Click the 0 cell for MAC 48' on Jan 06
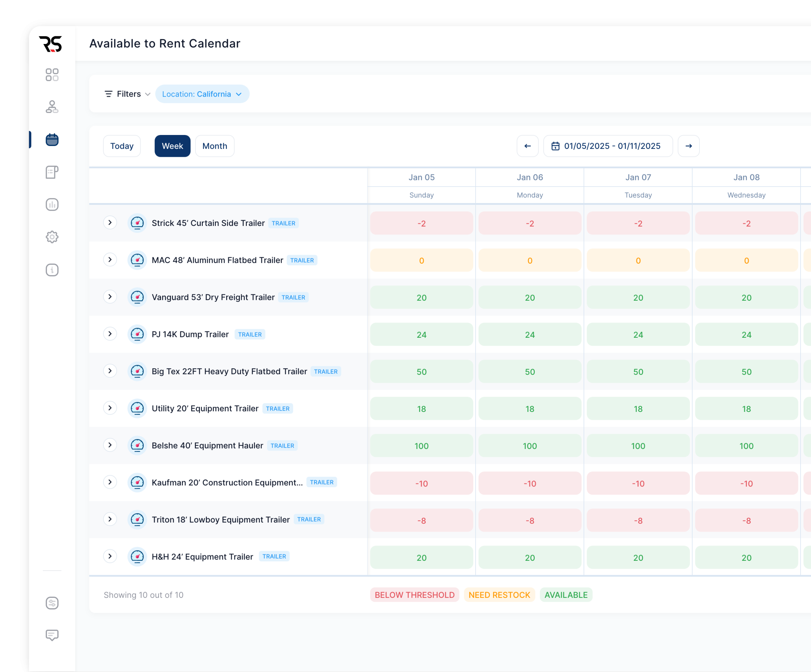 click(530, 260)
